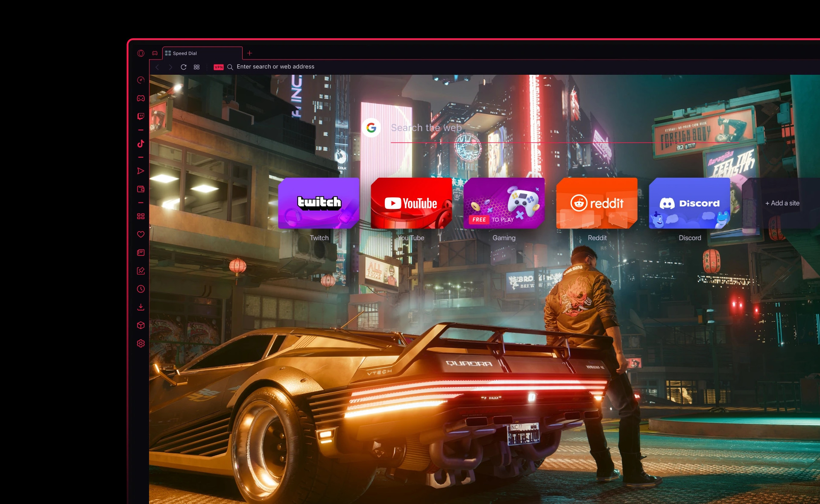
Task: Open Personal News in sidebar
Action: point(141,253)
